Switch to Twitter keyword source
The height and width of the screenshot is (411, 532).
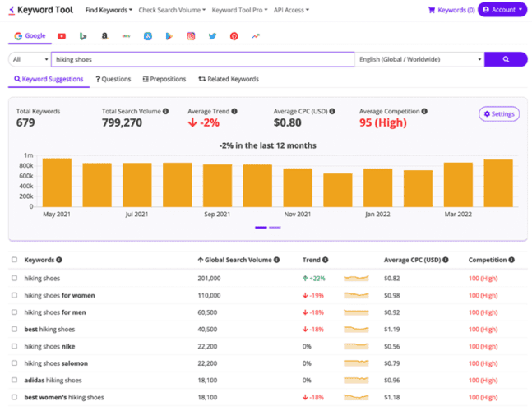point(212,37)
